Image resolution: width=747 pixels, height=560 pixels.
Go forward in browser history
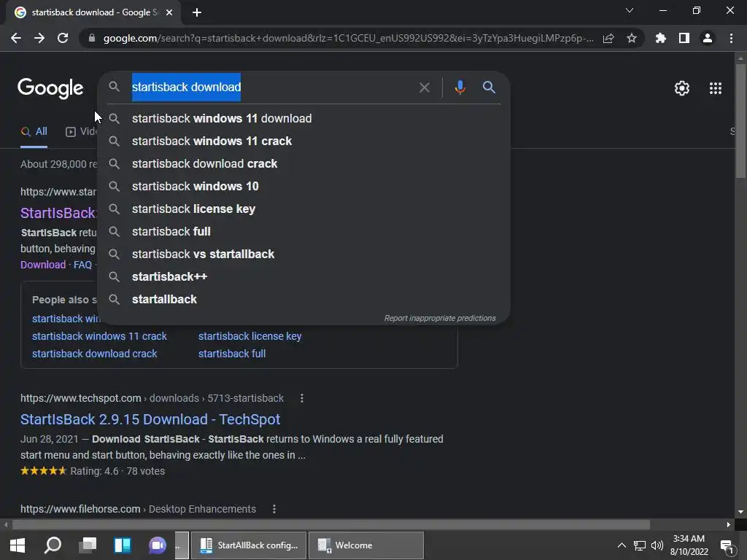[x=39, y=38]
